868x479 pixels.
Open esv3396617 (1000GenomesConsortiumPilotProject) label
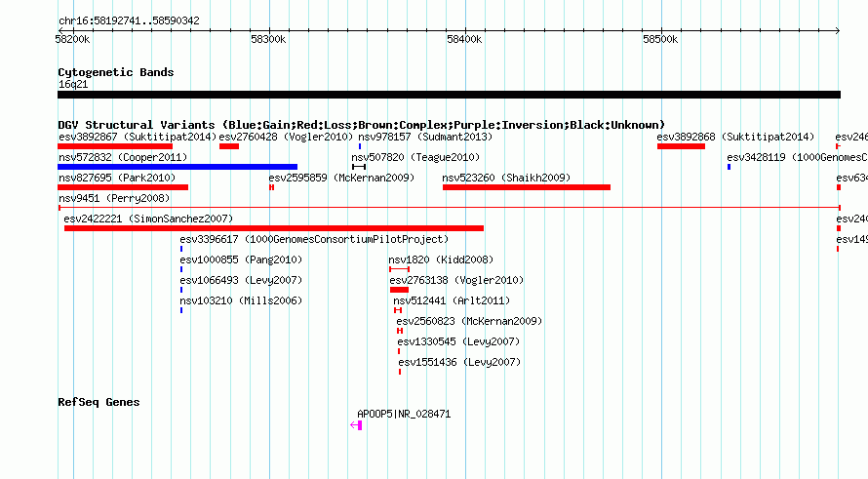314,239
